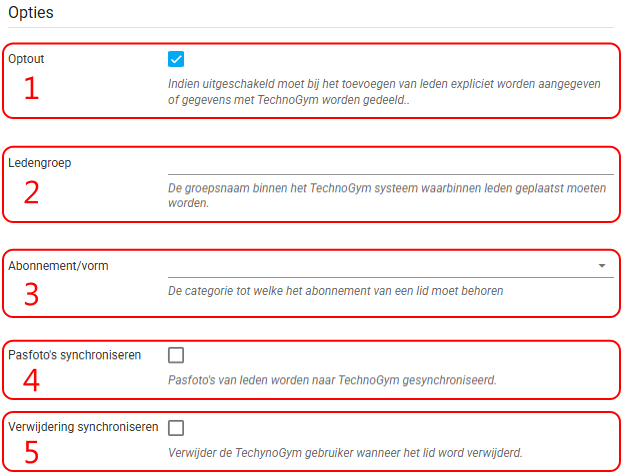
Task: Click the red number 1 marker
Action: click(31, 89)
